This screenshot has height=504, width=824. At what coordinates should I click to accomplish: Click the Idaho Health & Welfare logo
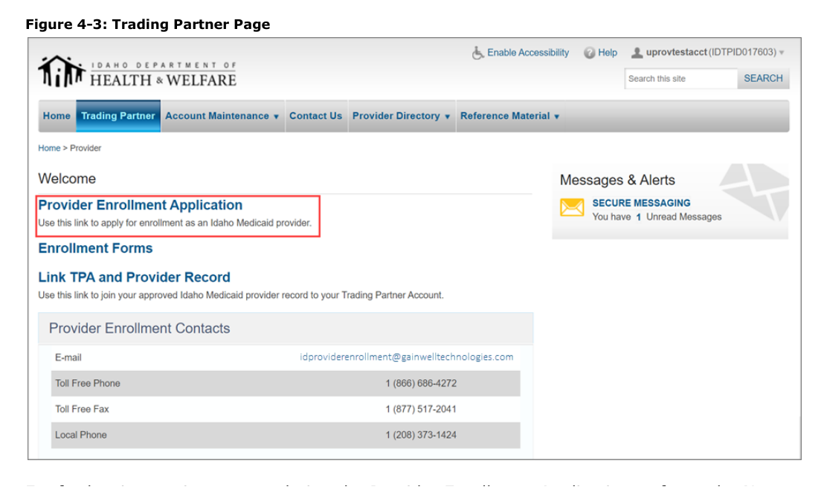tap(137, 71)
